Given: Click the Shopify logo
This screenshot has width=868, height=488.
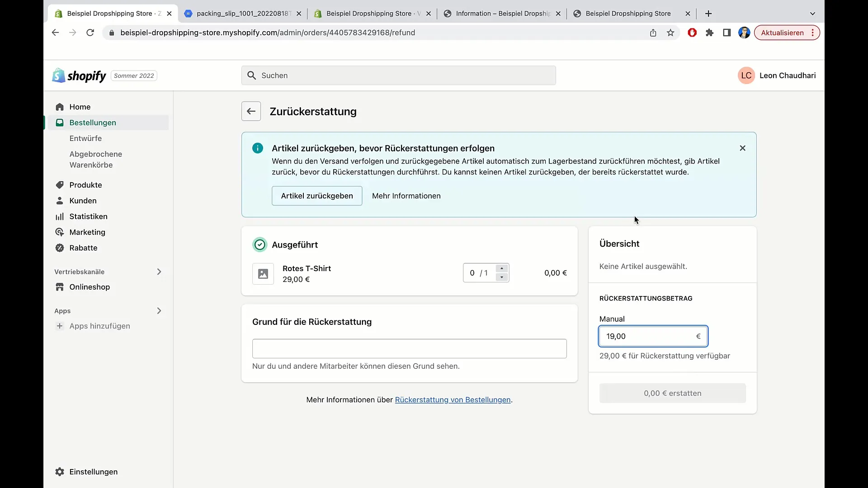Looking at the screenshot, I should [x=79, y=75].
